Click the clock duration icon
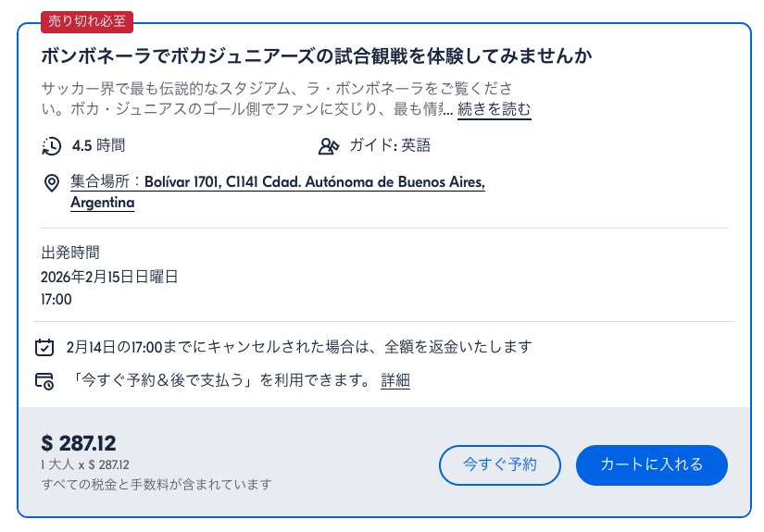Viewport: 764px width, 532px height. pos(52,146)
